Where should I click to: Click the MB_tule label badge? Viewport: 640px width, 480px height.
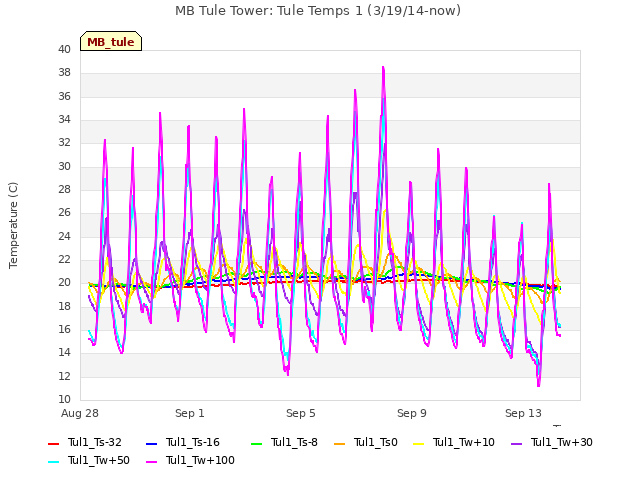point(111,42)
